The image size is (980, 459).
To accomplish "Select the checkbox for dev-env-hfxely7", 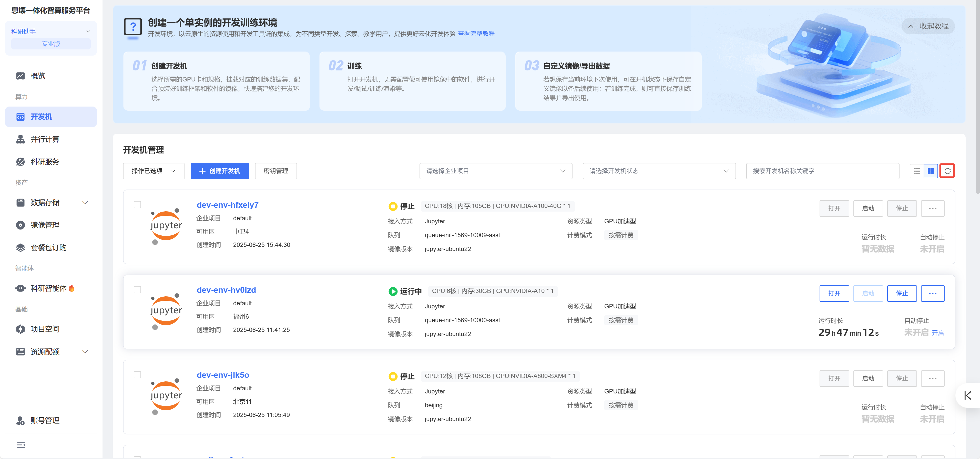I will (x=137, y=205).
